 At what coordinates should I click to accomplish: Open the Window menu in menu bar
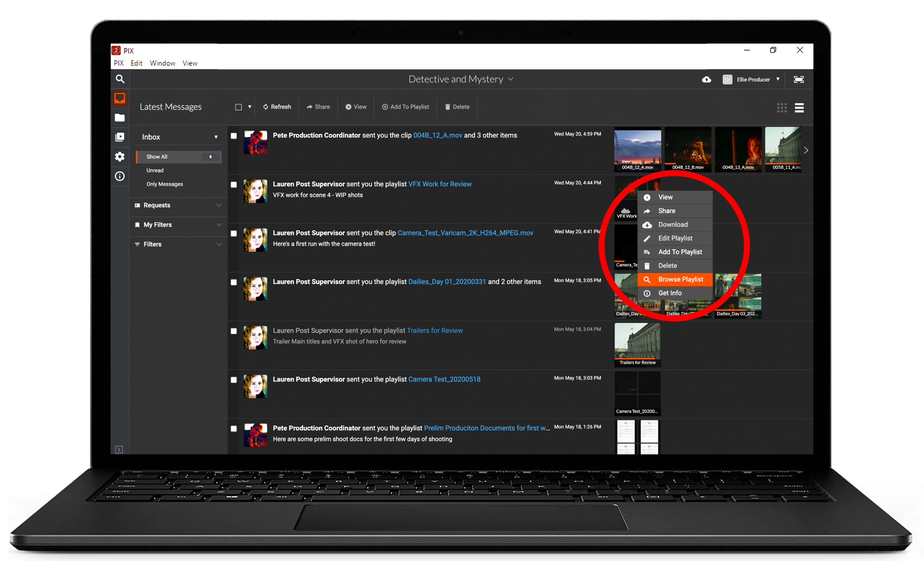[x=162, y=63]
